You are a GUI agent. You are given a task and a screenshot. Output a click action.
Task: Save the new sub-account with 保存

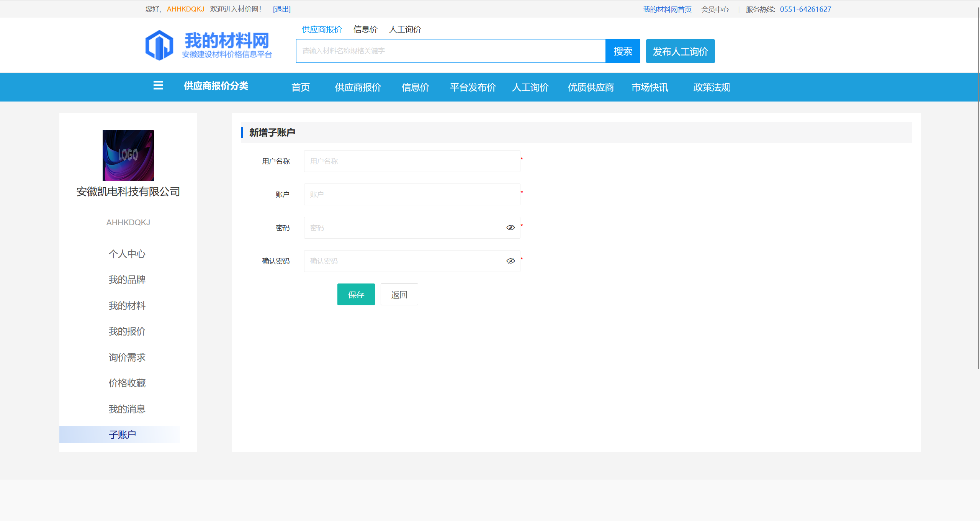[x=356, y=295]
